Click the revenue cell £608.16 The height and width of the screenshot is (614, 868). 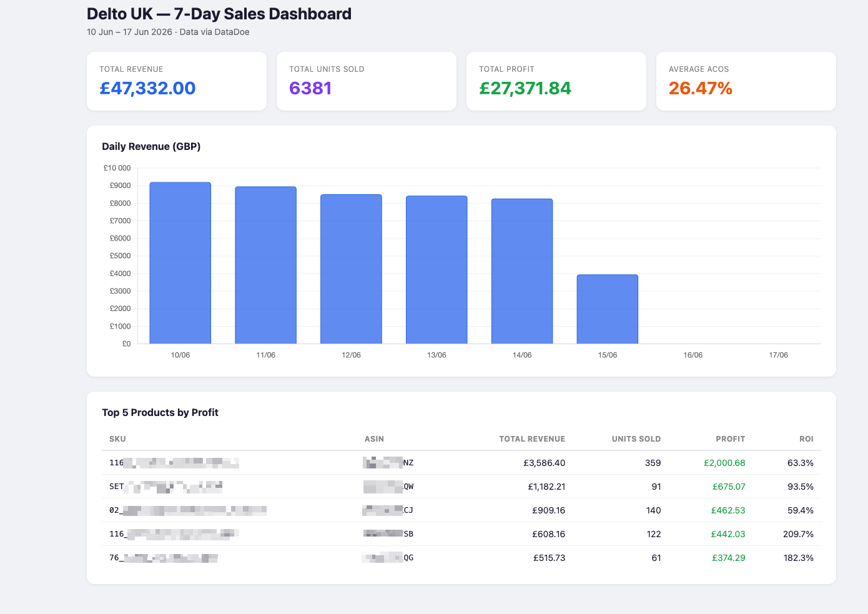coord(549,534)
